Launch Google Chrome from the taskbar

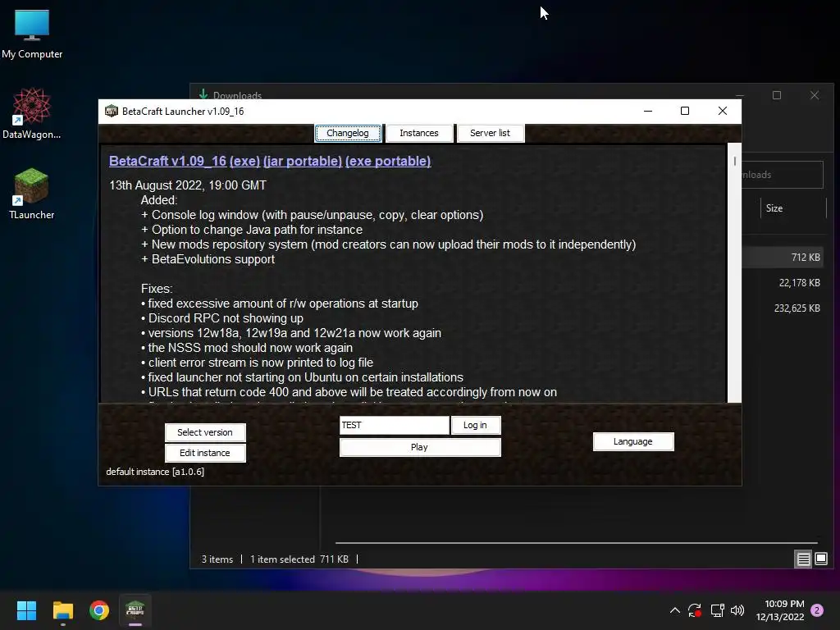pyautogui.click(x=99, y=610)
